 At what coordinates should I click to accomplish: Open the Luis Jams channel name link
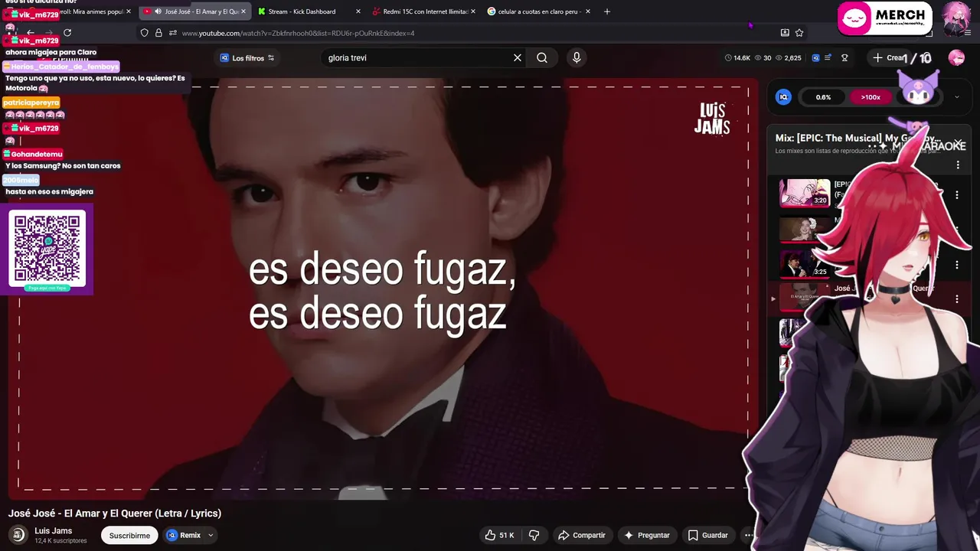click(x=54, y=530)
